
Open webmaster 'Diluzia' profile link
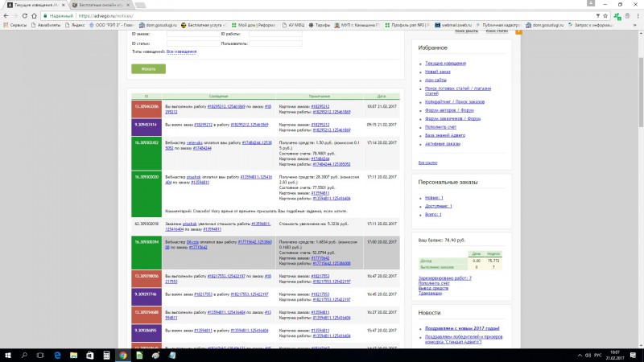click(x=192, y=242)
